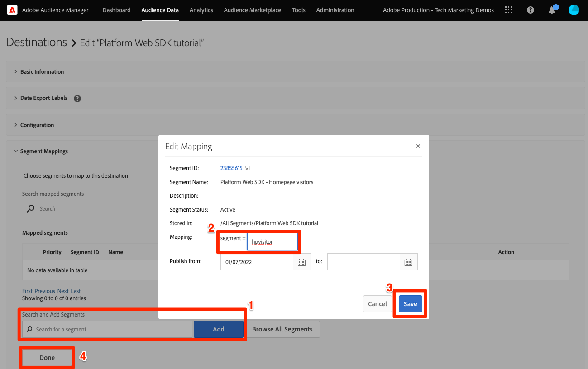
Task: Click the 'Active' segment status text
Action: click(x=228, y=210)
